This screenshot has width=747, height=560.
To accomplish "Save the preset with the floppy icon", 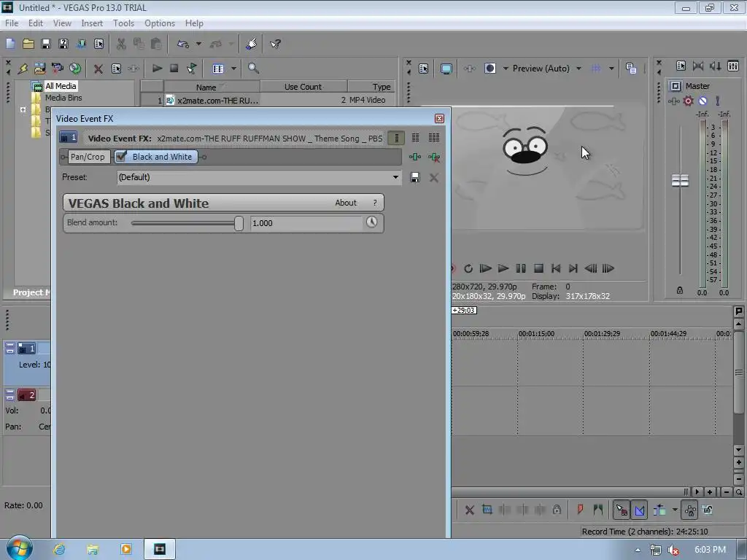I will coord(415,178).
